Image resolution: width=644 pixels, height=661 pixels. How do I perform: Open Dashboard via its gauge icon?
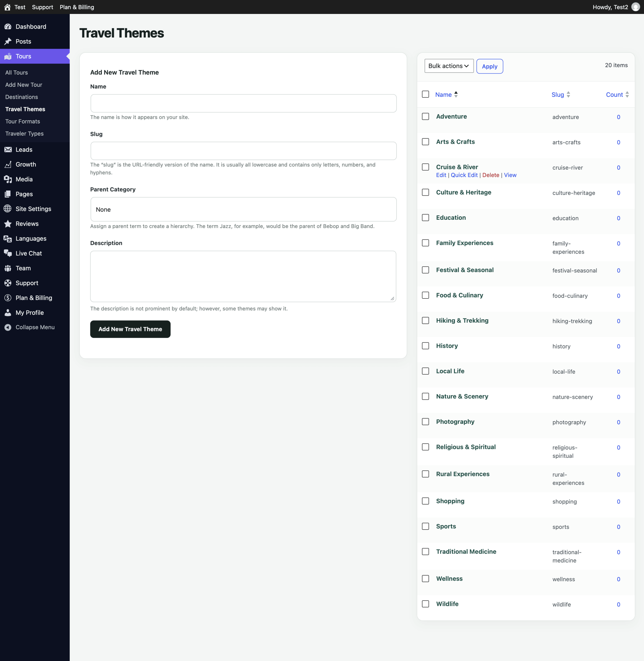(x=8, y=27)
